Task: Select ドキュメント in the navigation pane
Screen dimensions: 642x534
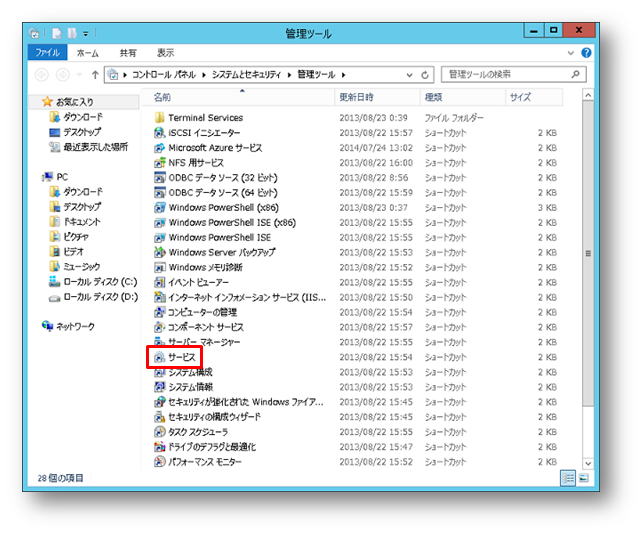Action: [x=82, y=222]
